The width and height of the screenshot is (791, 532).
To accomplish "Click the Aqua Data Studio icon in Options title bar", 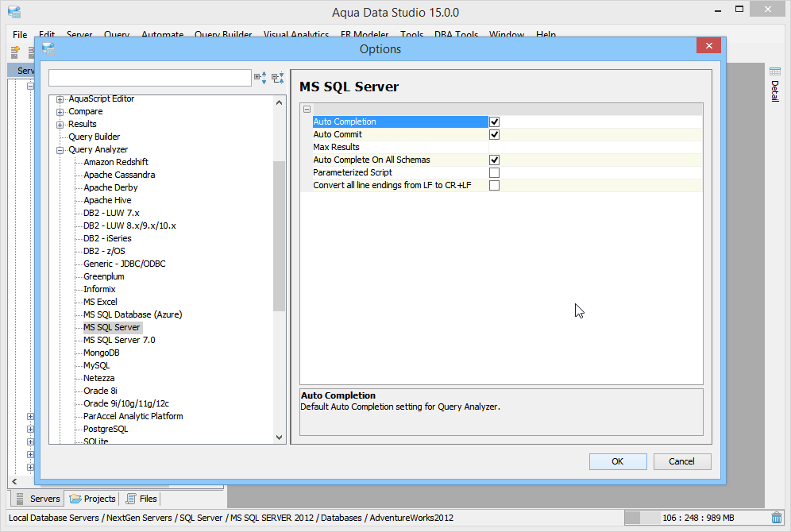I will tap(48, 49).
